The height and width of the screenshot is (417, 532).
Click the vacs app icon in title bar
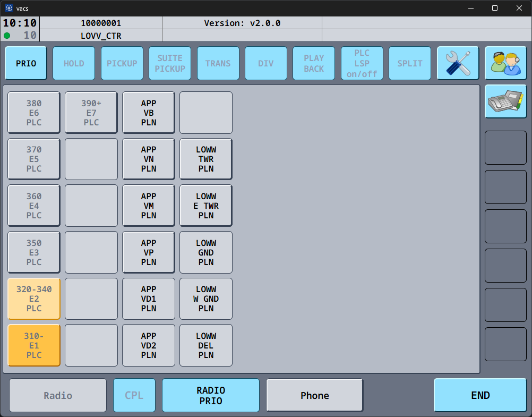[x=9, y=8]
